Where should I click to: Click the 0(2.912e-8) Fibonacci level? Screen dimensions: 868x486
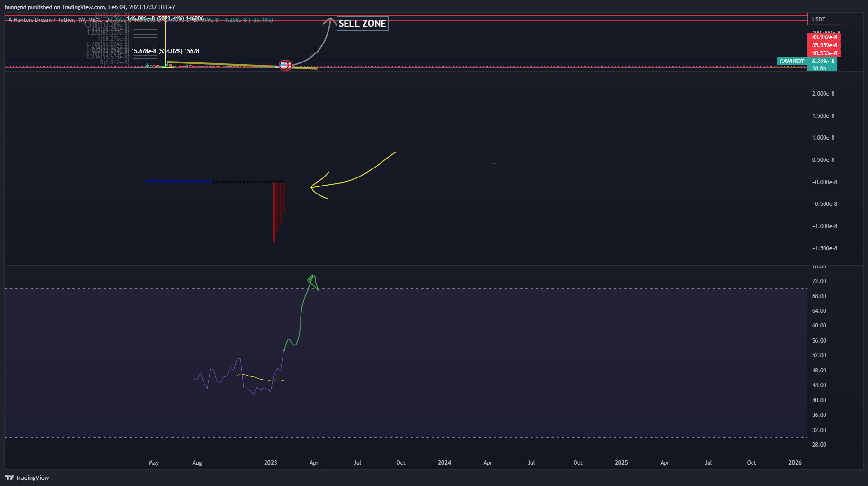(115, 62)
